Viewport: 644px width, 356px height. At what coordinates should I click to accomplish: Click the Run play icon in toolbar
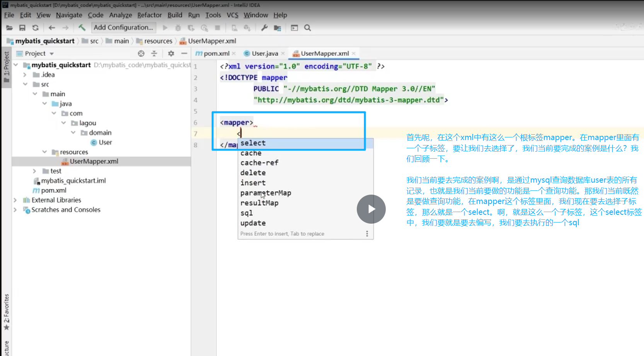pyautogui.click(x=165, y=28)
